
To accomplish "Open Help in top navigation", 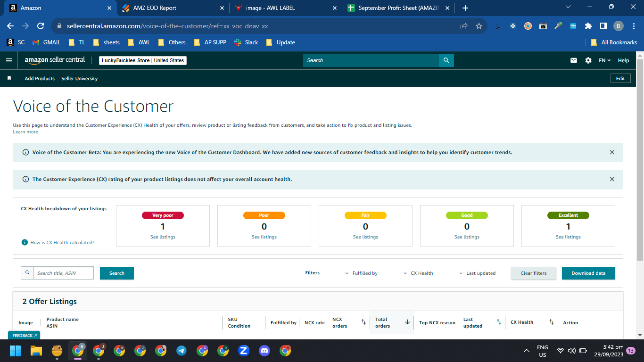I will [x=623, y=60].
